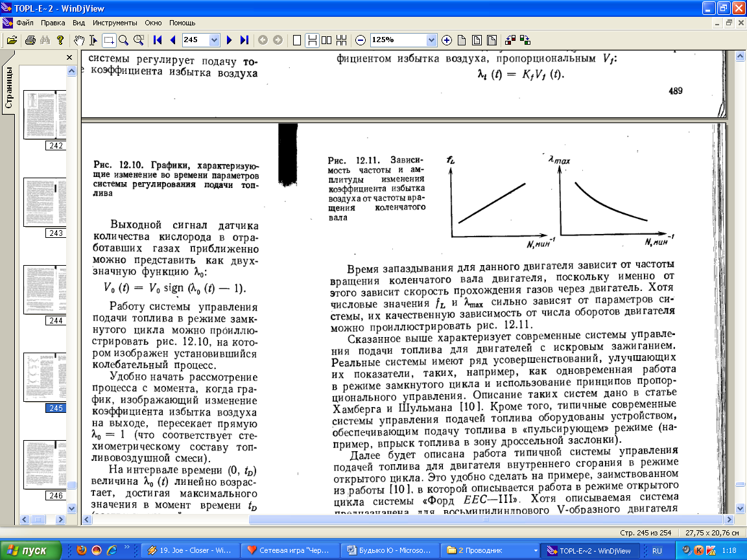Open the Правка menu
The width and height of the screenshot is (747, 560).
pos(53,23)
